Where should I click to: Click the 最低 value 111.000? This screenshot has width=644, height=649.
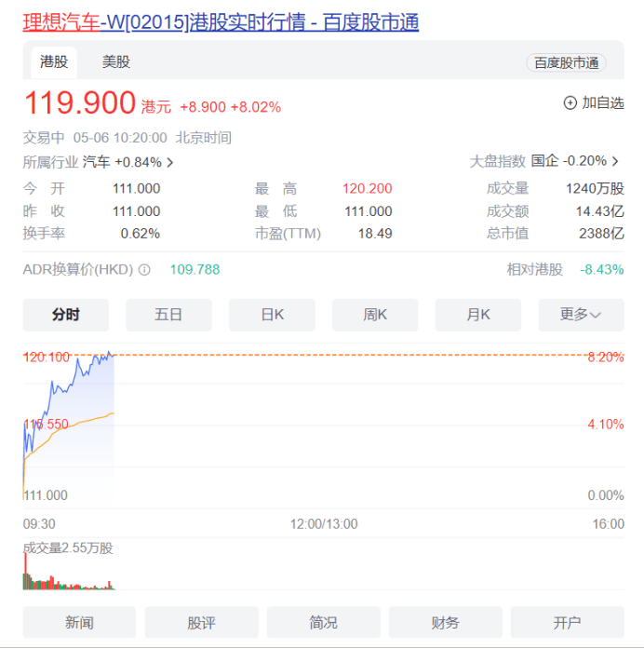tap(369, 211)
